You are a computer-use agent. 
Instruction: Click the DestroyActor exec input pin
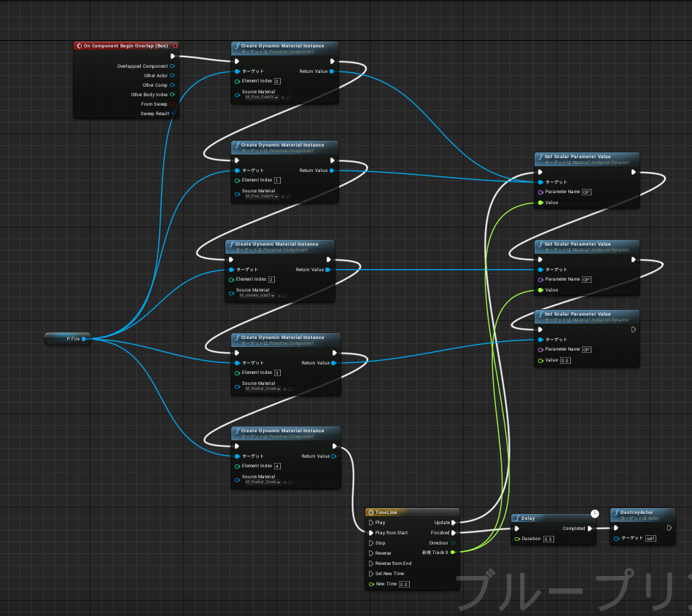click(616, 528)
